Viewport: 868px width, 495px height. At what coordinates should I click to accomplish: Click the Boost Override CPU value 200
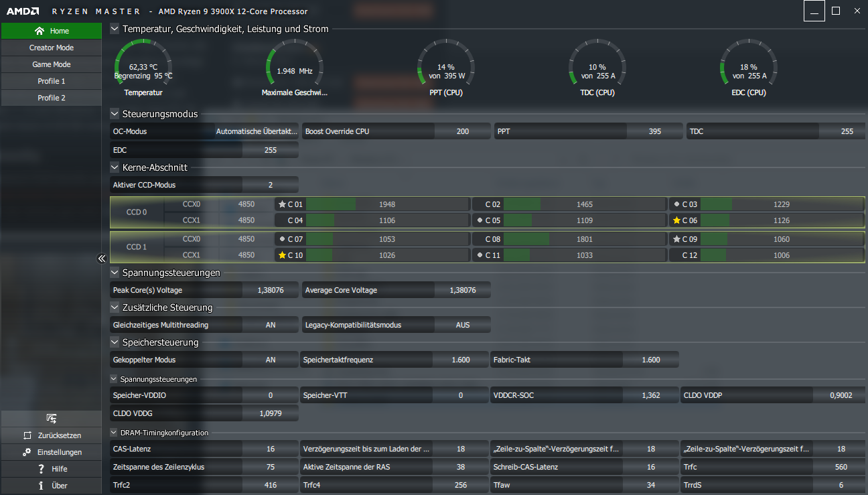tap(463, 131)
